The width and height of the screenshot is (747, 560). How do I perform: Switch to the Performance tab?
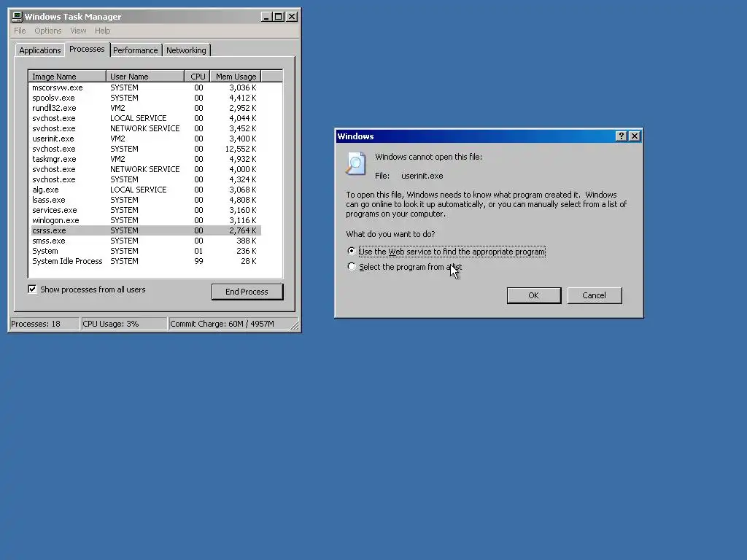pyautogui.click(x=135, y=50)
